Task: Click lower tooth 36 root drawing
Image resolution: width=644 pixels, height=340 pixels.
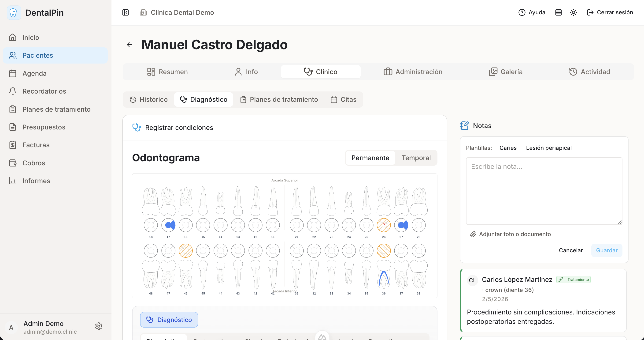Action: tap(384, 274)
